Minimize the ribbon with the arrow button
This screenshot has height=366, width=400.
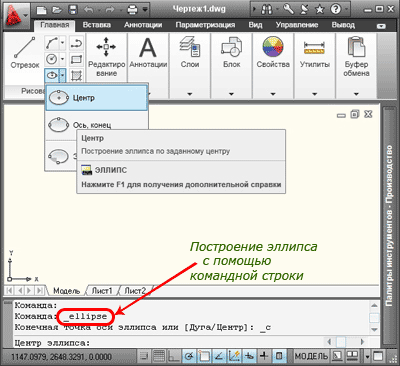[x=381, y=26]
